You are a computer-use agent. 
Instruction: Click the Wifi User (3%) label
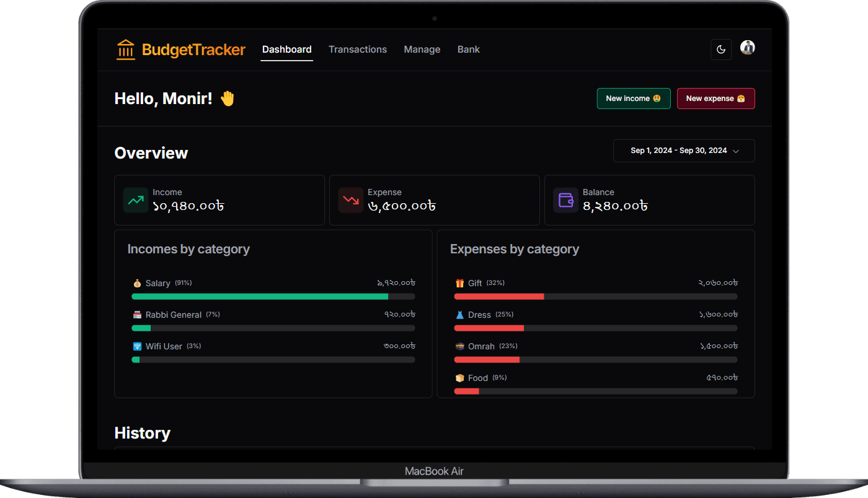coord(174,346)
